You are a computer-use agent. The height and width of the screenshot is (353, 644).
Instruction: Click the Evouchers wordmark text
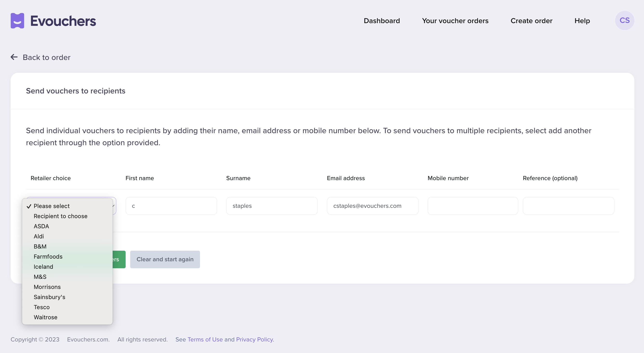tap(63, 21)
